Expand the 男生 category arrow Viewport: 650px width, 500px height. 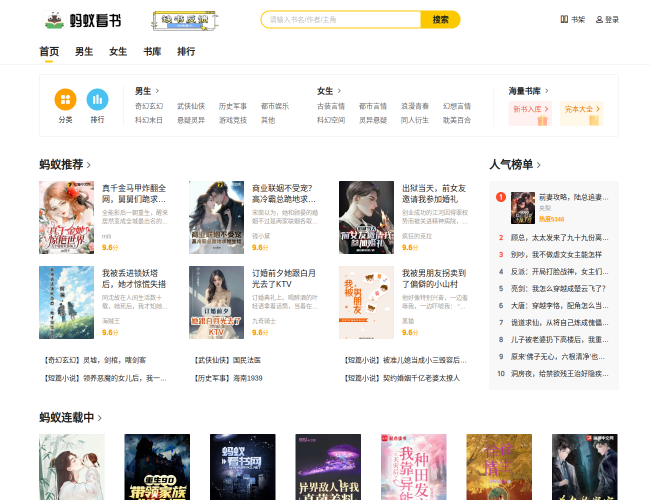click(157, 91)
